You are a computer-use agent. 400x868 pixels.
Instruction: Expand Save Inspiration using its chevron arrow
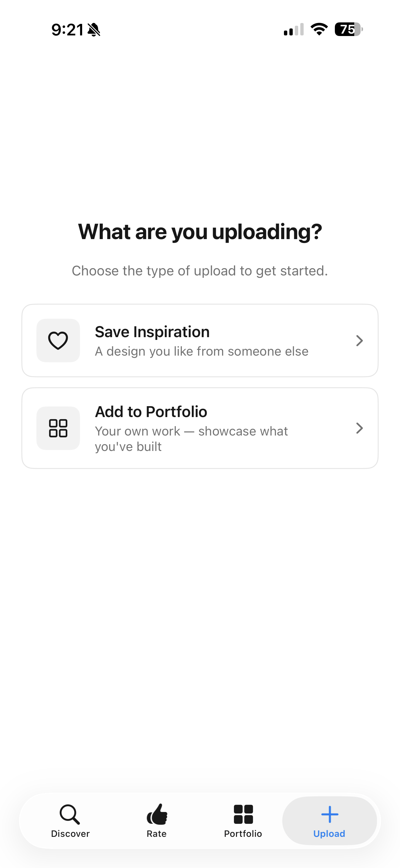(359, 341)
